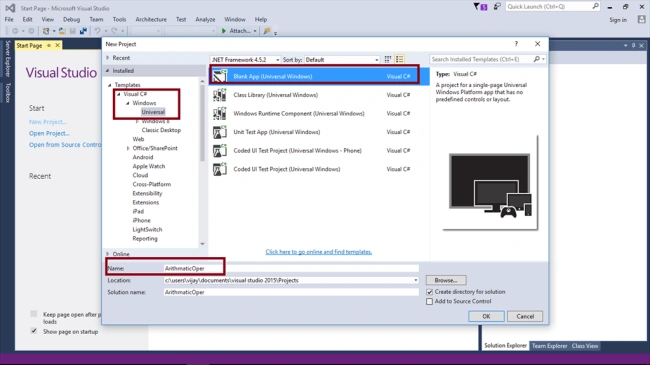Uncheck Show page on startup

tap(34, 331)
